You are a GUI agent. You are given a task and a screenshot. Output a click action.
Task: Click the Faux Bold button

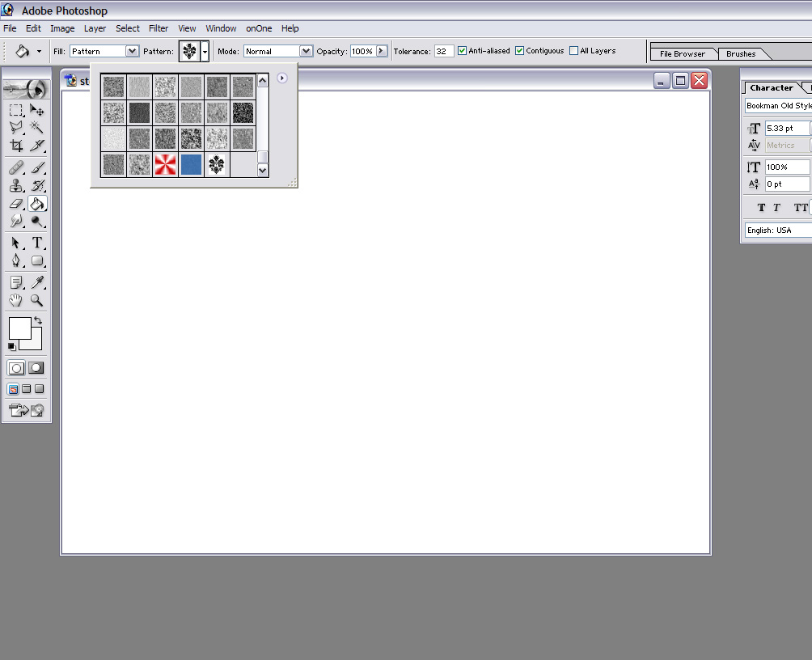761,208
